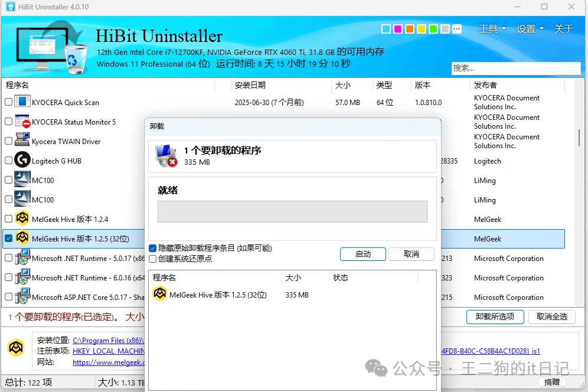Tick the Kyocera TWAIN Driver checkbox
Screen dimensions: 588x392
8,141
